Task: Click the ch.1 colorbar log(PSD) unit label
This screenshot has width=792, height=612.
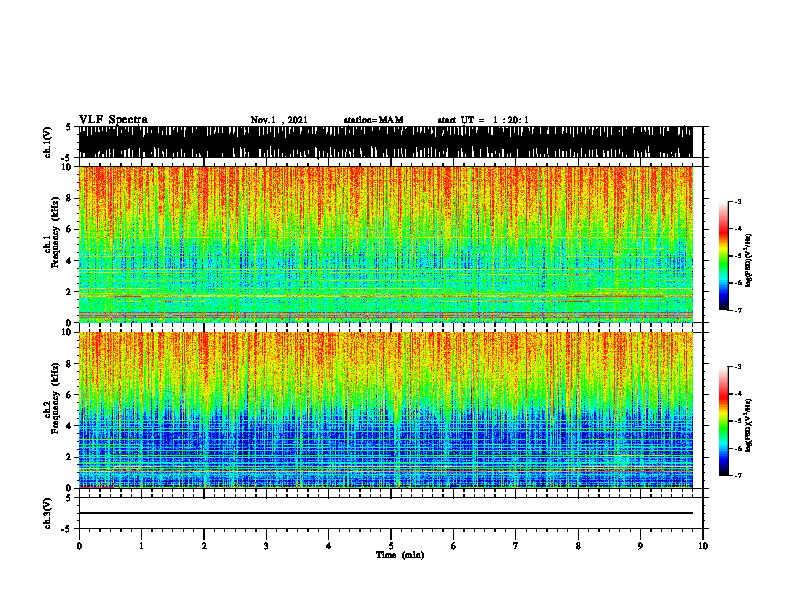Action: 748,260
